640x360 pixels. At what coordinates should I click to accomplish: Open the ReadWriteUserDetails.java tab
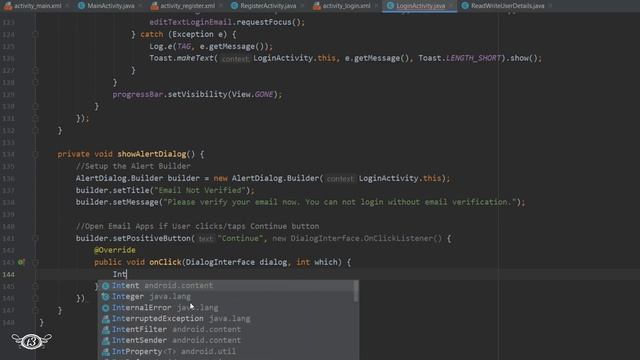pyautogui.click(x=507, y=6)
